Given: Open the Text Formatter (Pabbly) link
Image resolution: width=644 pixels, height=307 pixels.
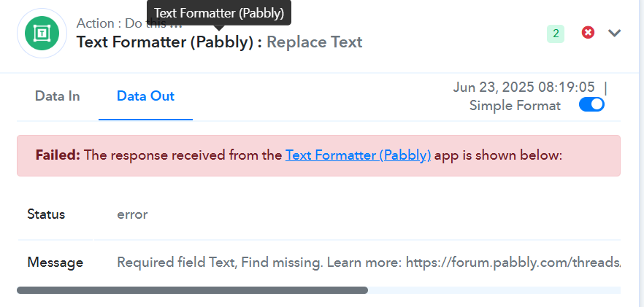Looking at the screenshot, I should click(x=358, y=155).
